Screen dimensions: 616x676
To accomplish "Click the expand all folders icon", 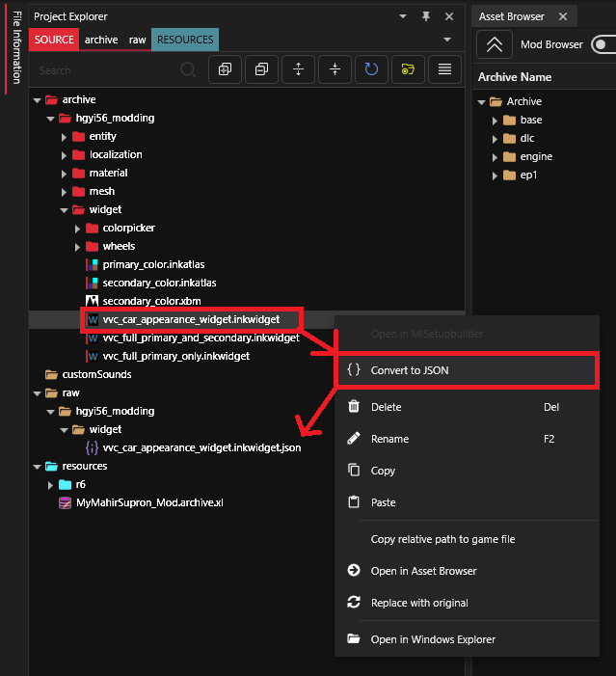I will (x=225, y=69).
